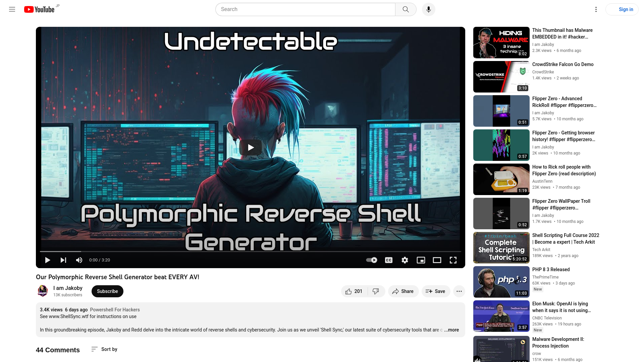Seek on the video progress bar
The height and width of the screenshot is (362, 644).
[251, 251]
